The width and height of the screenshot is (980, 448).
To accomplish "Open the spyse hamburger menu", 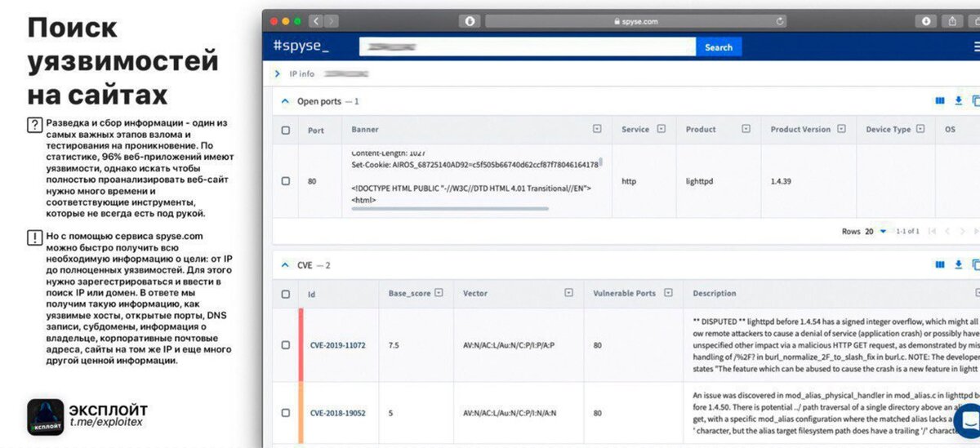I will [x=976, y=47].
